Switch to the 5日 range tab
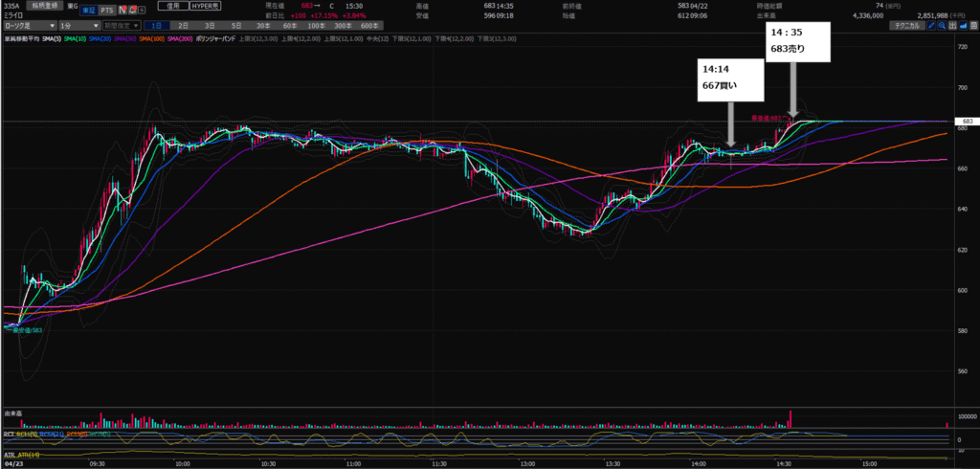 pos(235,26)
